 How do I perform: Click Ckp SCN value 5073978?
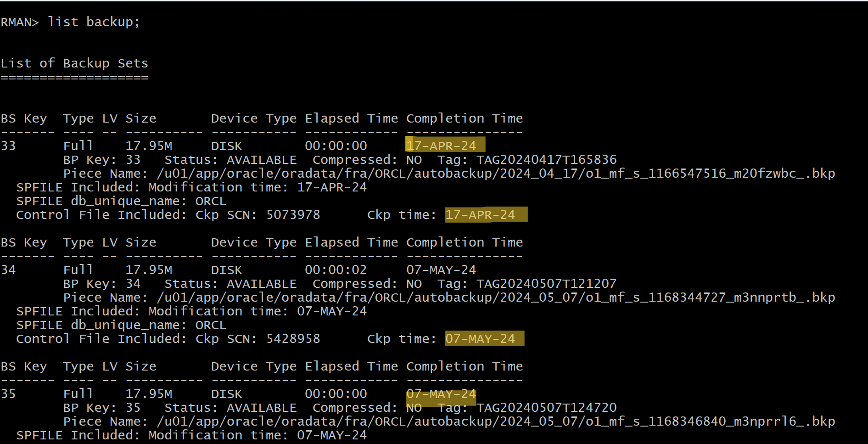coord(293,215)
